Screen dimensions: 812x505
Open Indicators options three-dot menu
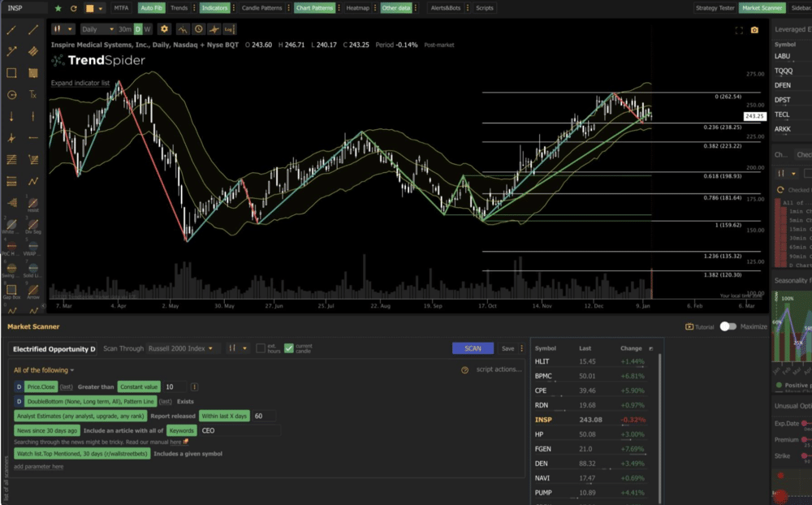coord(234,8)
